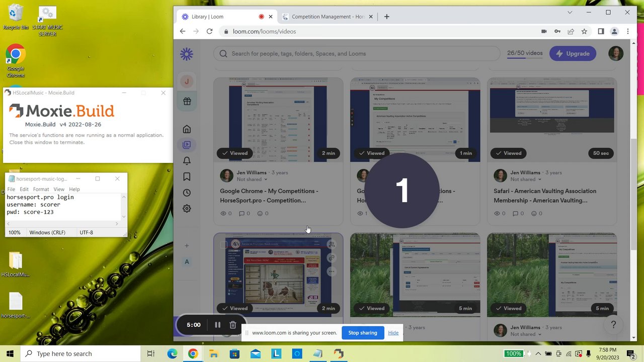Open history clock icon in Loom sidebar
644x362 pixels.
[x=187, y=193]
